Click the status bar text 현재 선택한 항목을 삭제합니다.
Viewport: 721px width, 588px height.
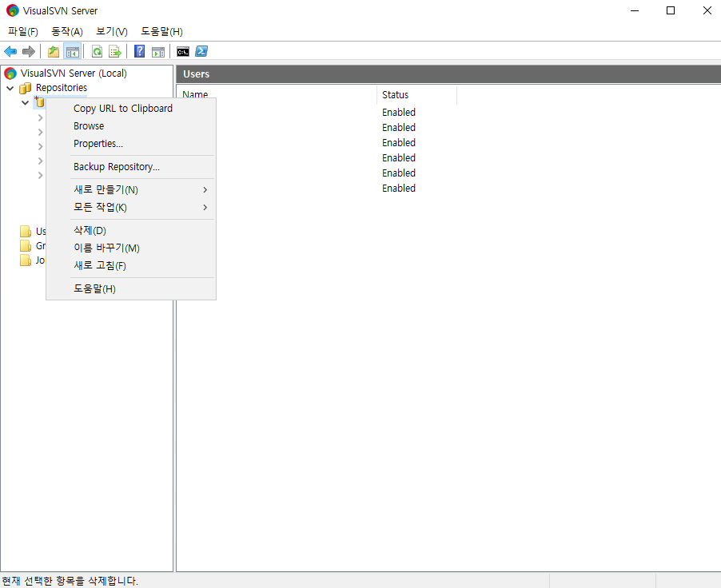(x=70, y=581)
